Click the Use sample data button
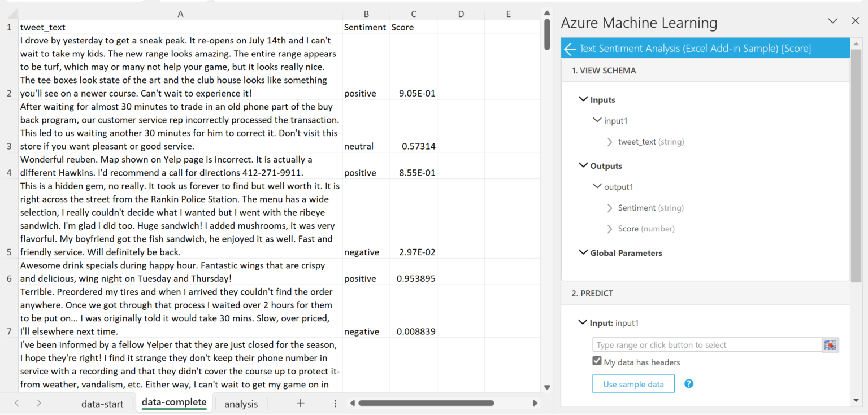Screen dimensions: 868x415 (633, 384)
